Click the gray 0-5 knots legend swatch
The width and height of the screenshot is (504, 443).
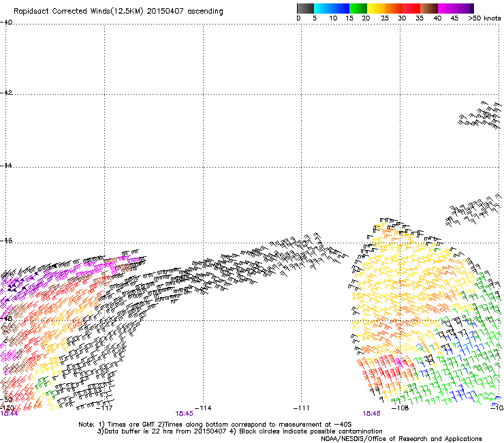pyautogui.click(x=305, y=8)
